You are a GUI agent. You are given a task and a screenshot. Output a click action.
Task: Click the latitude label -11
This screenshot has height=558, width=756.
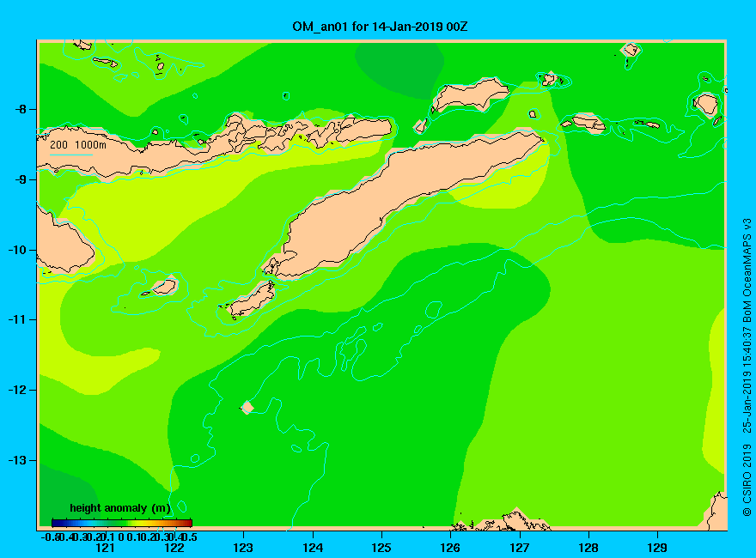click(x=18, y=319)
